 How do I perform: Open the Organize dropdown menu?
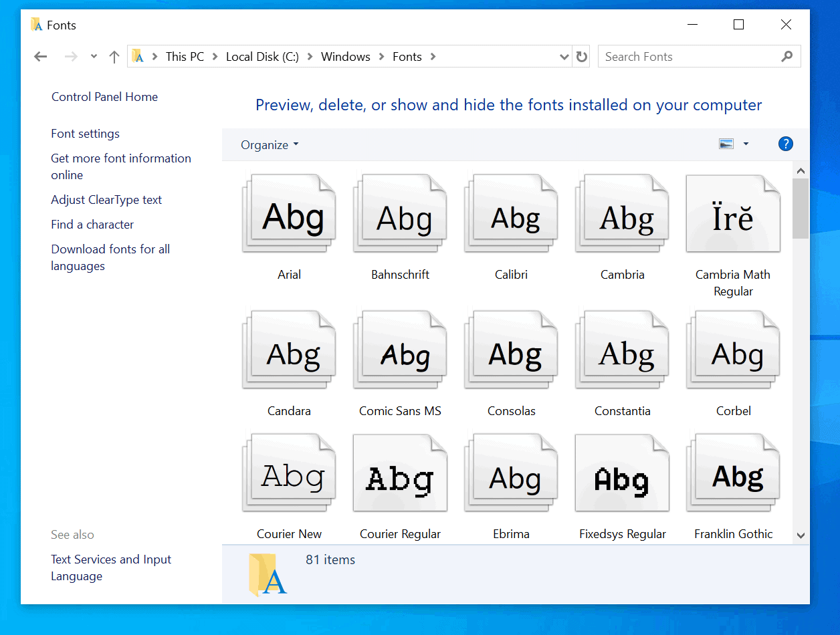coord(270,145)
